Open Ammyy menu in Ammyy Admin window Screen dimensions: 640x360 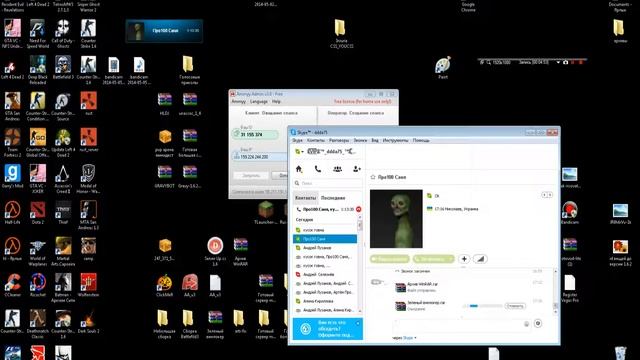pos(238,102)
